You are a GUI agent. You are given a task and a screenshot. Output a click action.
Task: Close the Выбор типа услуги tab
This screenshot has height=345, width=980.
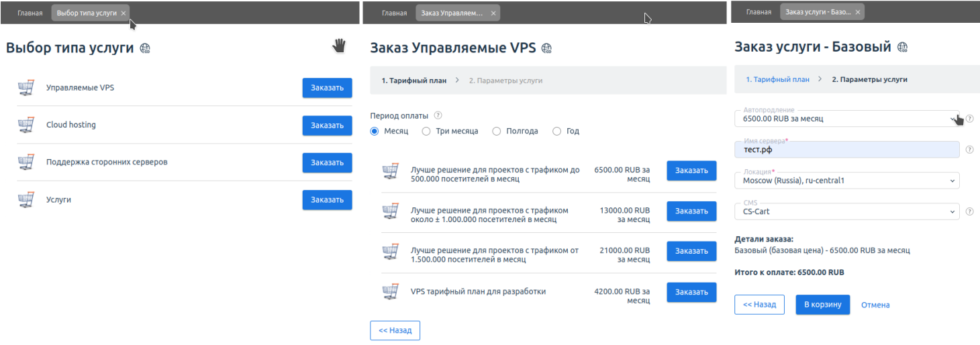(x=124, y=13)
